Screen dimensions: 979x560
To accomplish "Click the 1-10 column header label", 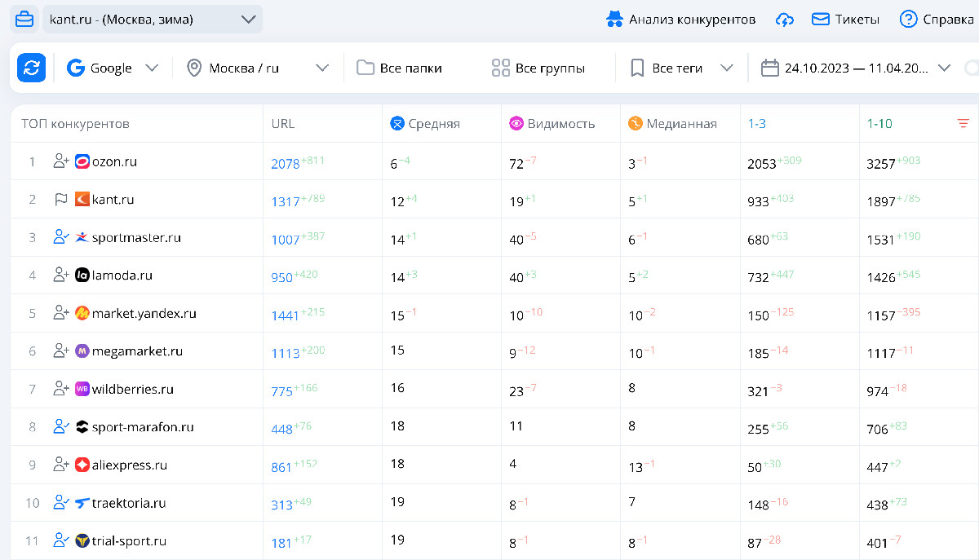I will pyautogui.click(x=879, y=124).
